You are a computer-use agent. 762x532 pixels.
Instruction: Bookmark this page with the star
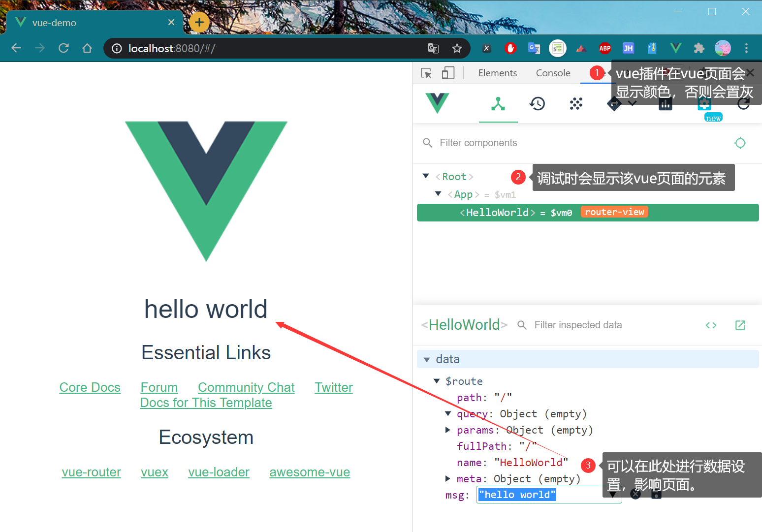coord(457,48)
